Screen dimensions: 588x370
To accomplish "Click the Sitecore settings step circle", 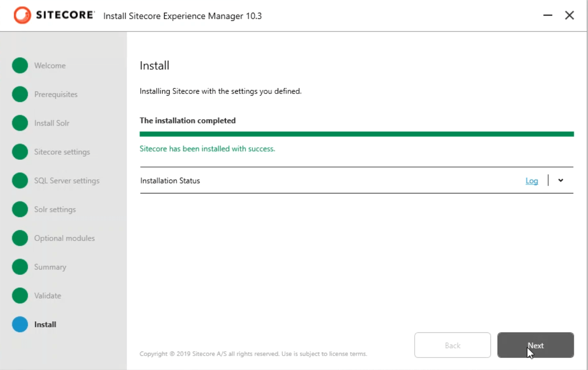I will pyautogui.click(x=20, y=152).
